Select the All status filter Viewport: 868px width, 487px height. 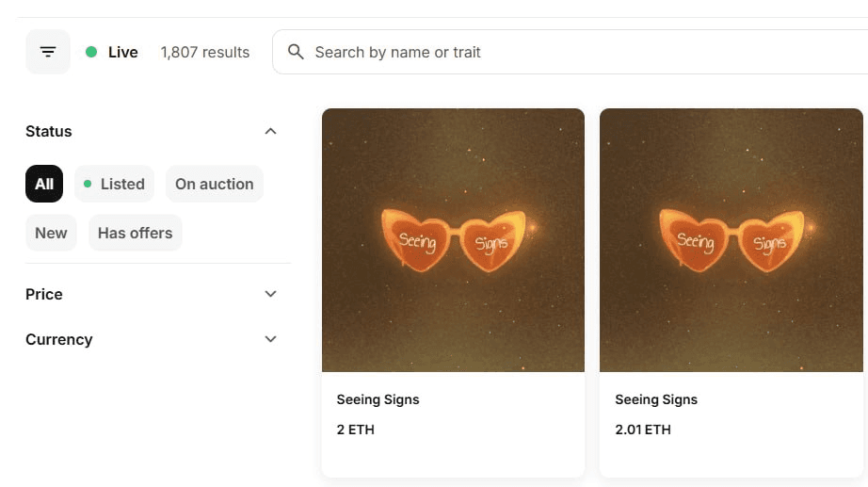click(x=44, y=184)
